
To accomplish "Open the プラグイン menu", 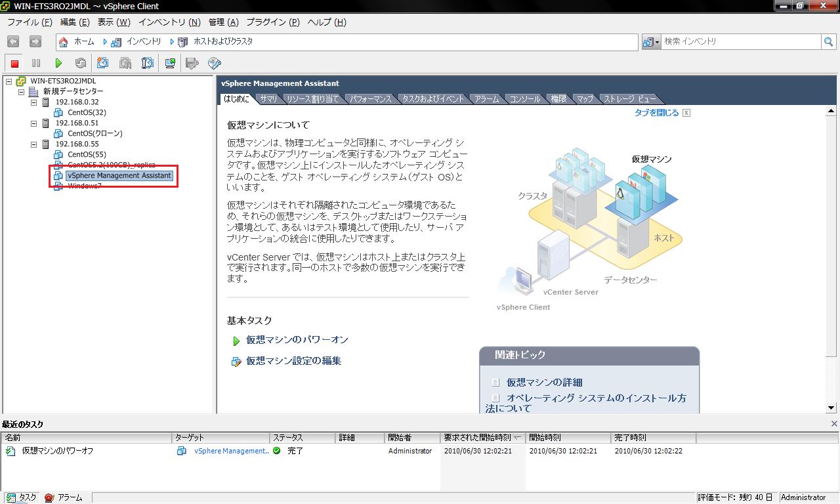I will (x=273, y=22).
